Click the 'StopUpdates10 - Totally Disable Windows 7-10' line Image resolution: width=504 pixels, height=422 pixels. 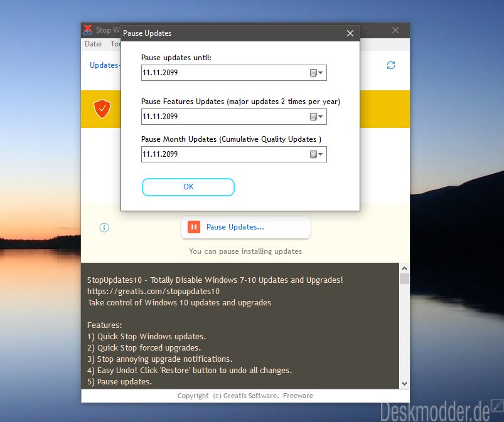click(215, 280)
